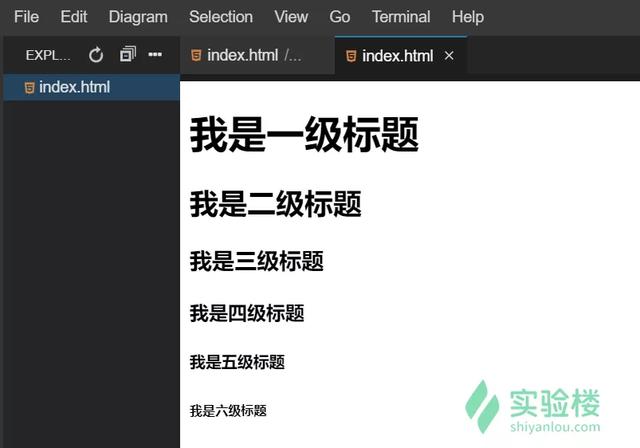Click heading '我是六级标题'
The image size is (640, 448).
click(x=228, y=411)
